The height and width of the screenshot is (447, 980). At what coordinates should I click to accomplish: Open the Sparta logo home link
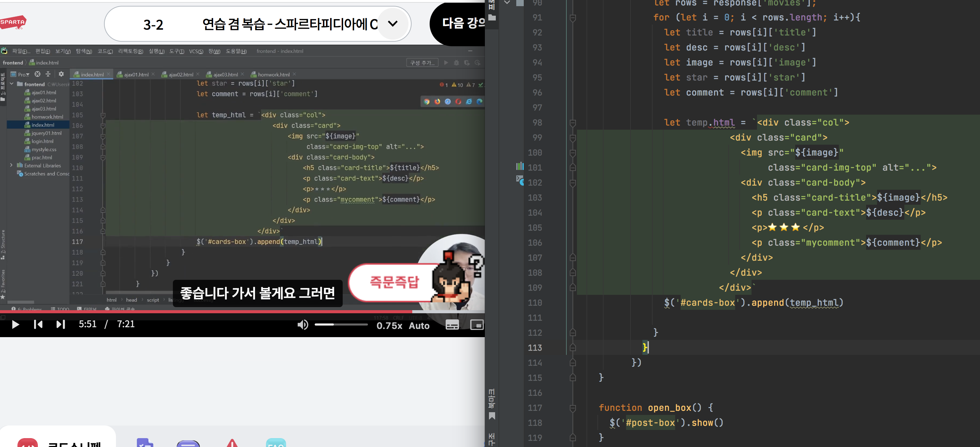(13, 22)
